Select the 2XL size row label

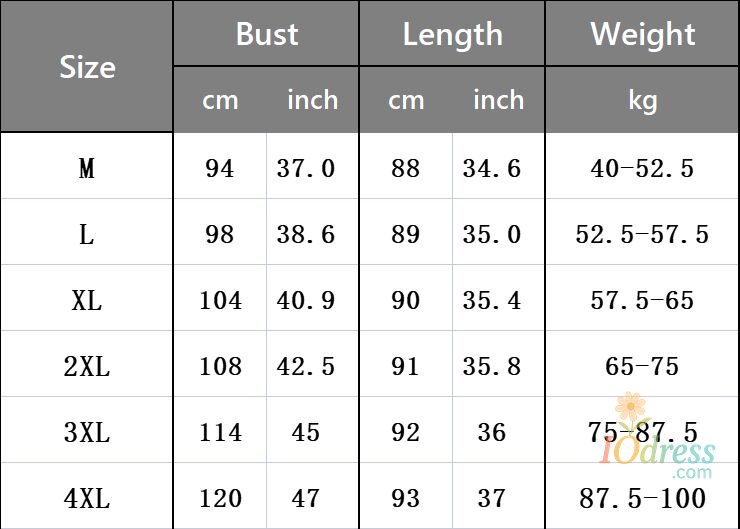87,367
